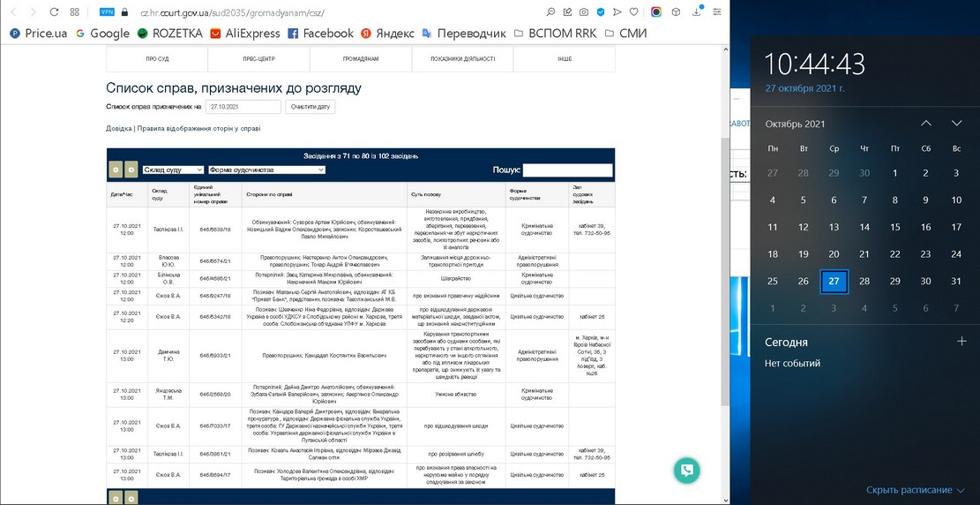Click previous page button below the table

[x=116, y=498]
